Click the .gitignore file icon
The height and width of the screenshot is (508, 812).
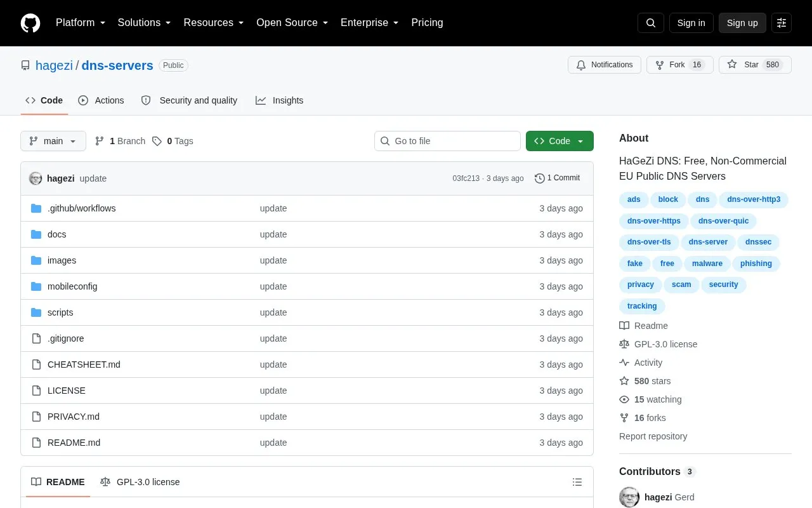36,338
